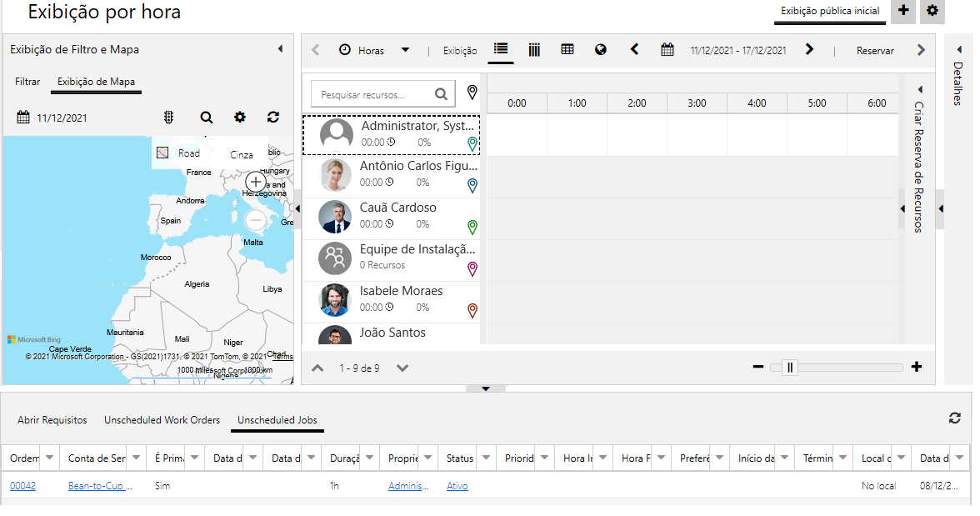The image size is (980, 516).
Task: Click the map search magnifier icon
Action: coord(207,117)
